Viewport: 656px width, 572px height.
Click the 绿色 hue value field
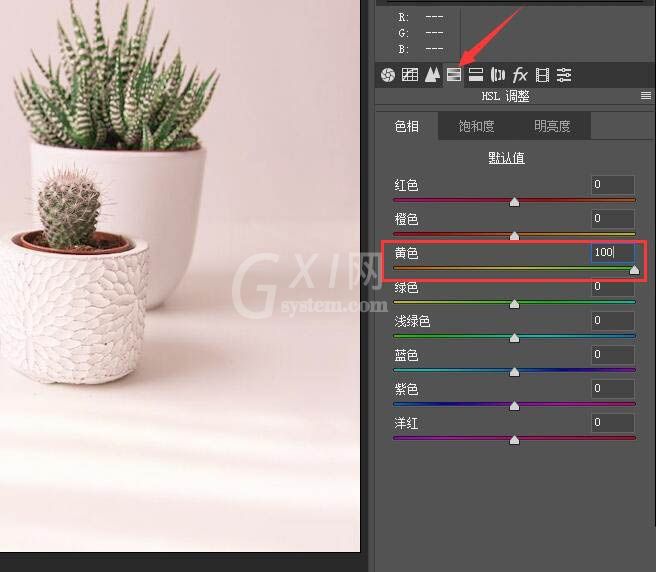612,287
